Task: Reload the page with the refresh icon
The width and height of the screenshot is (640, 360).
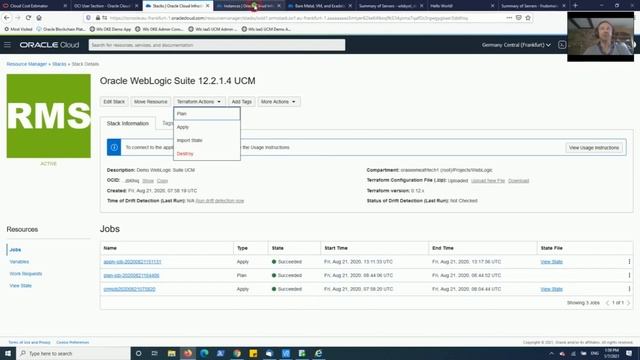Action: click(28, 18)
